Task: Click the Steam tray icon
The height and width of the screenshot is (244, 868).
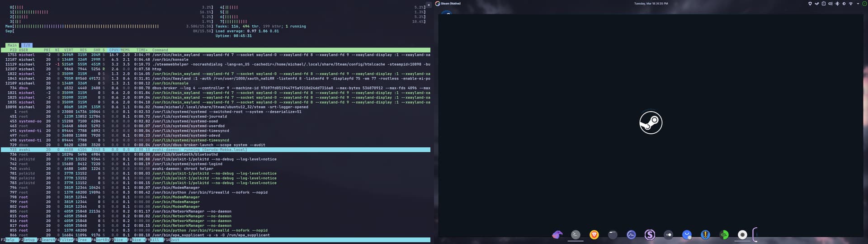Action: pyautogui.click(x=816, y=4)
